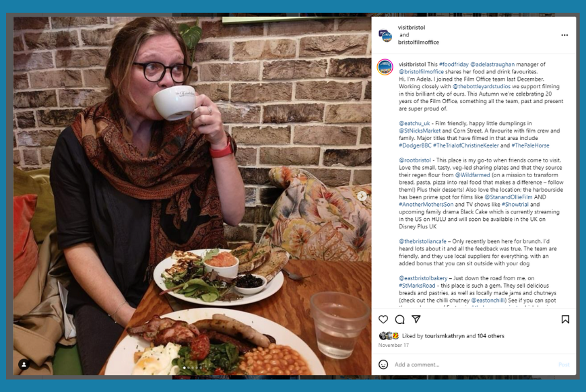Go to next photo with carousel arrow
This screenshot has height=392, width=586.
pyautogui.click(x=362, y=196)
